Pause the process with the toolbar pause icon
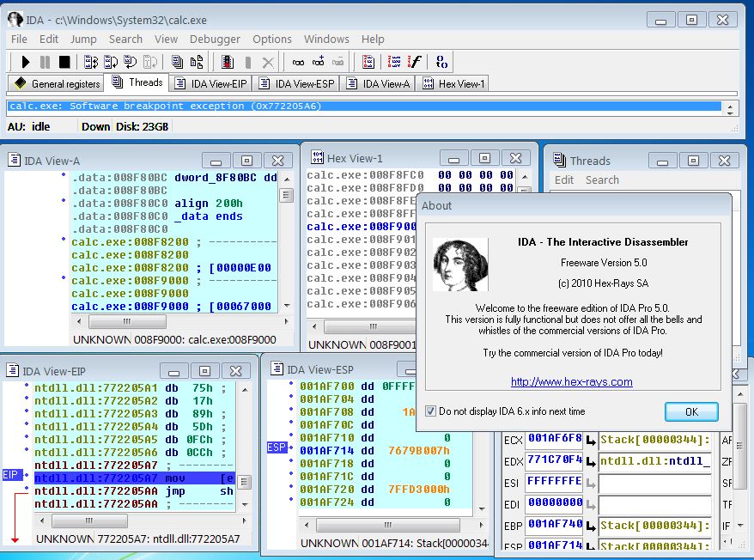 pos(46,62)
